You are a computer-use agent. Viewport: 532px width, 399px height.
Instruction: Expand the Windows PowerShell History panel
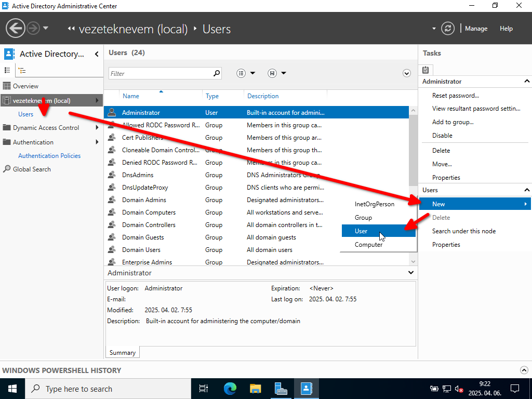(x=523, y=370)
